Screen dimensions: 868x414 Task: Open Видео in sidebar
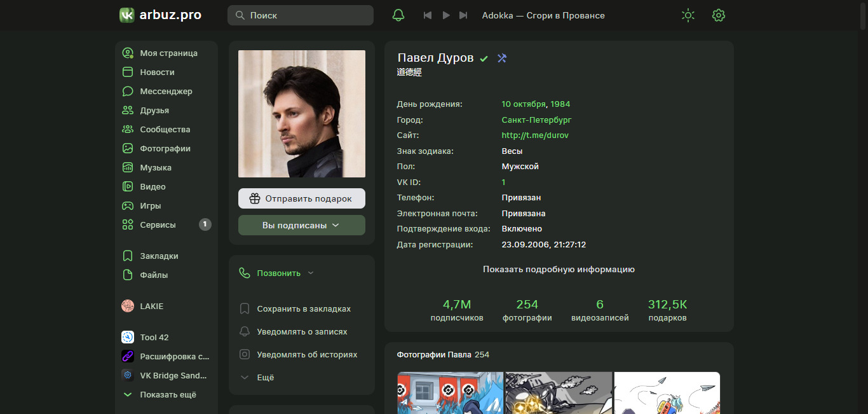coord(166,187)
